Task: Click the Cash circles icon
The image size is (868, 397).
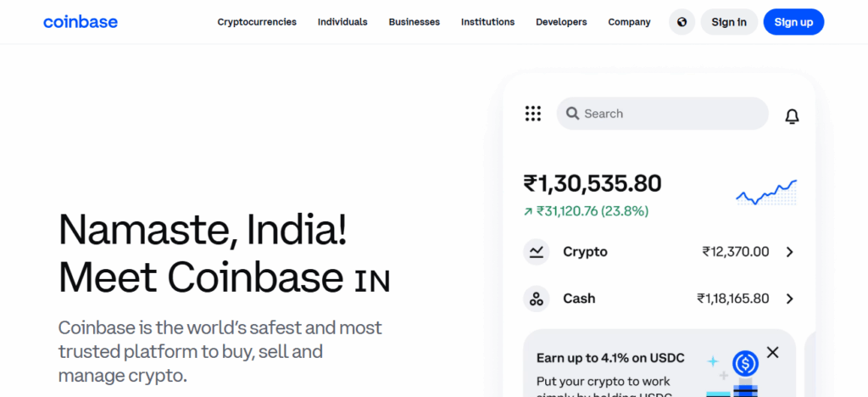Action: coord(536,299)
